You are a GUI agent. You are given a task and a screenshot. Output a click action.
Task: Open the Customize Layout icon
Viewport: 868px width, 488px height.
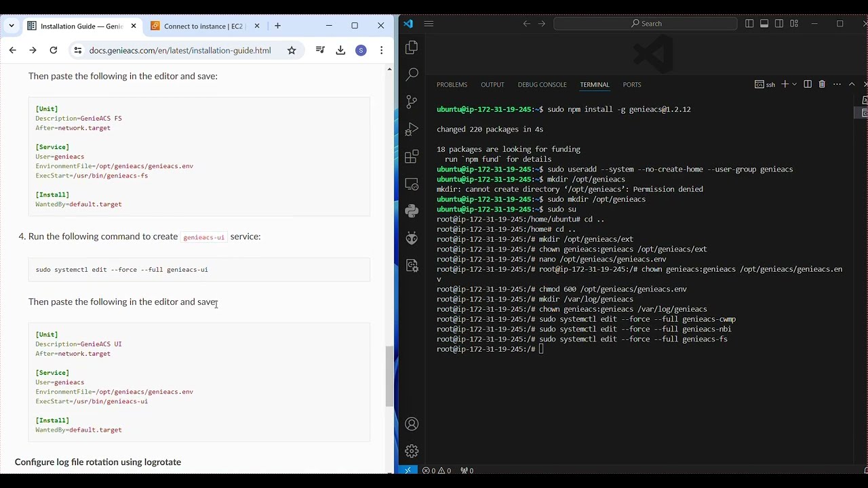(x=794, y=24)
